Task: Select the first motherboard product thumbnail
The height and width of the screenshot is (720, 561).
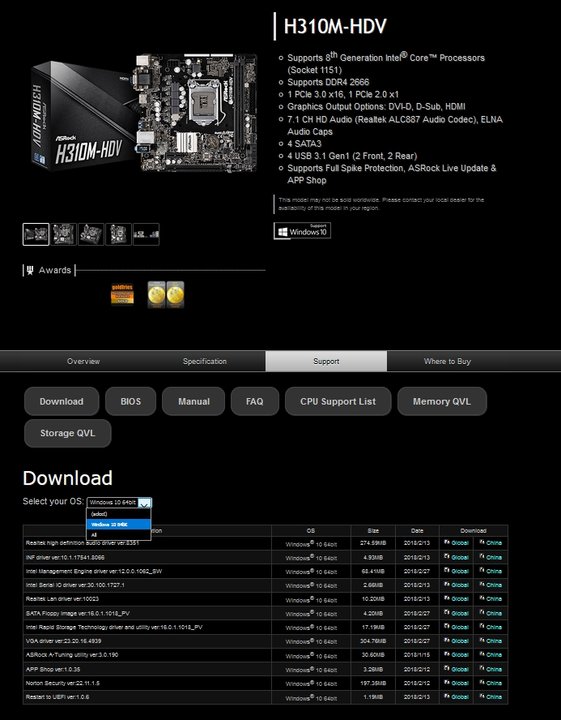Action: pyautogui.click(x=36, y=234)
